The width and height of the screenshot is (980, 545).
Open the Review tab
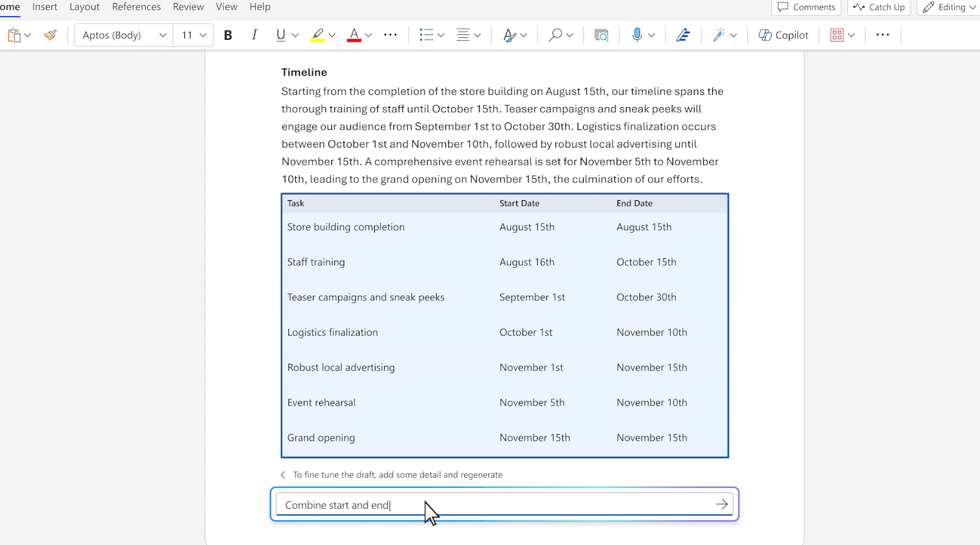point(188,7)
